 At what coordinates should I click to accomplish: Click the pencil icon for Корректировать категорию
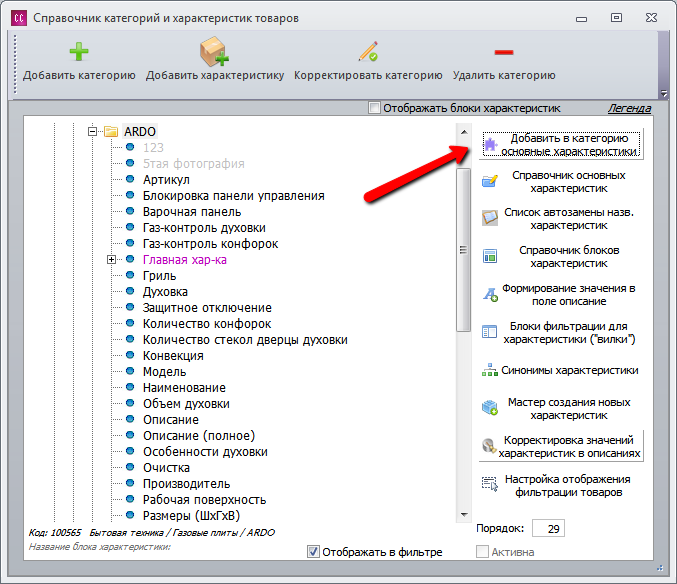point(368,51)
